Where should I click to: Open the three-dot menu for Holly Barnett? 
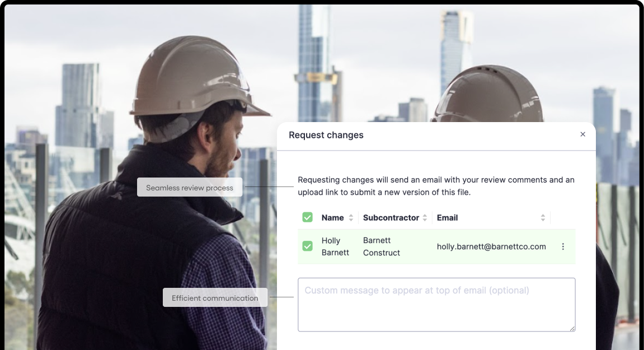click(563, 246)
